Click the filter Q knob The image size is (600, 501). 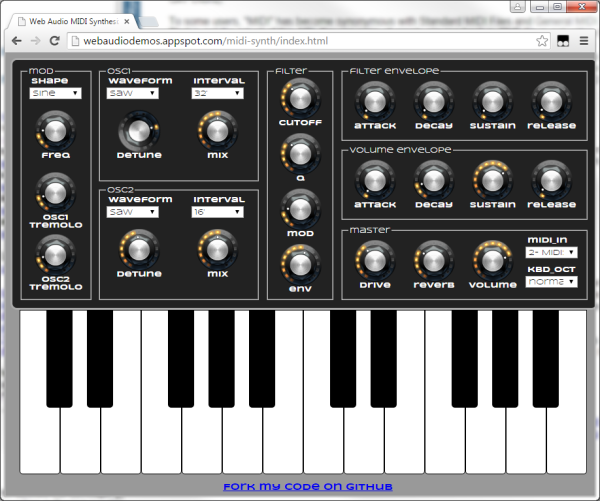pyautogui.click(x=300, y=153)
